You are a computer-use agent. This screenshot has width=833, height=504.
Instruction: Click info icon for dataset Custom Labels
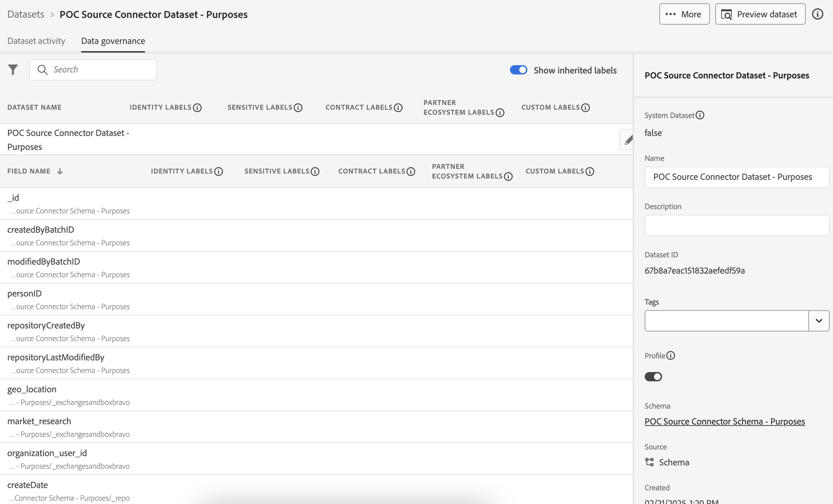coord(585,107)
